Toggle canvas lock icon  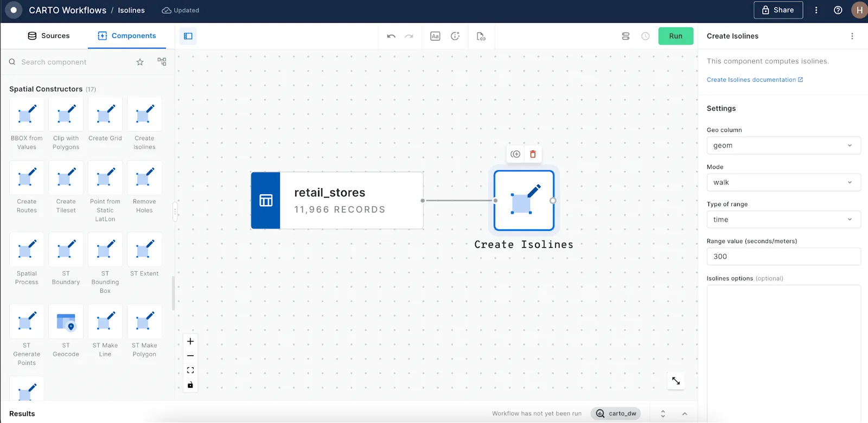[x=190, y=385]
